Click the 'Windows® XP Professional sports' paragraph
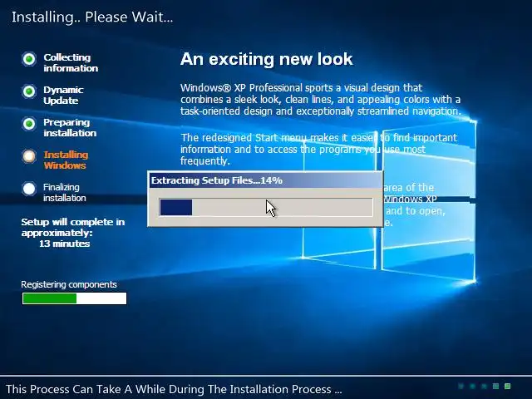 [x=321, y=100]
